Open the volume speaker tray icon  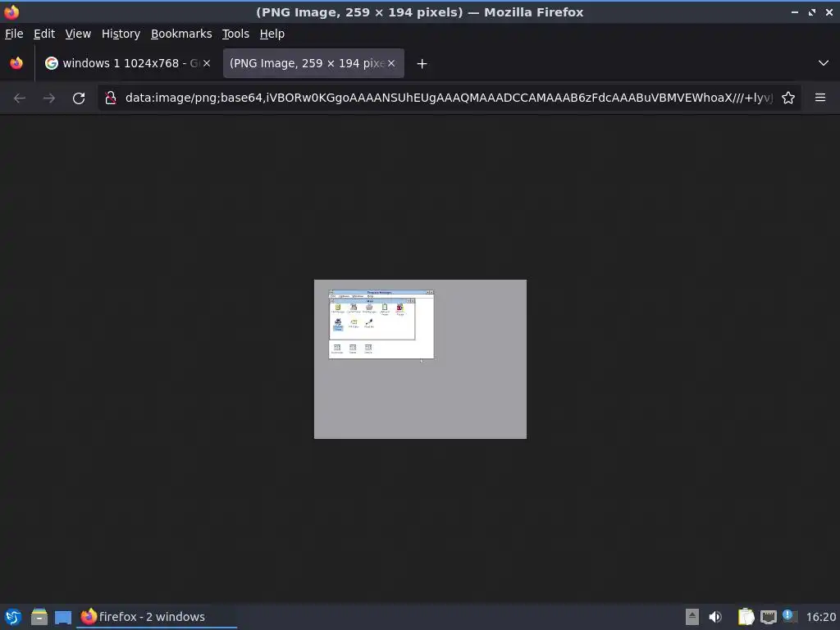715,617
